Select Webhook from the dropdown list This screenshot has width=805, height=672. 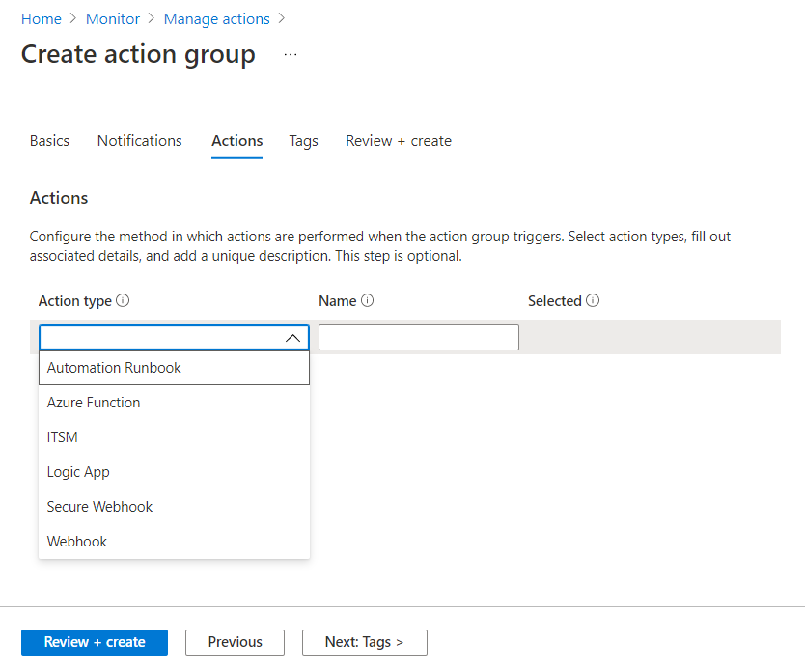174,542
